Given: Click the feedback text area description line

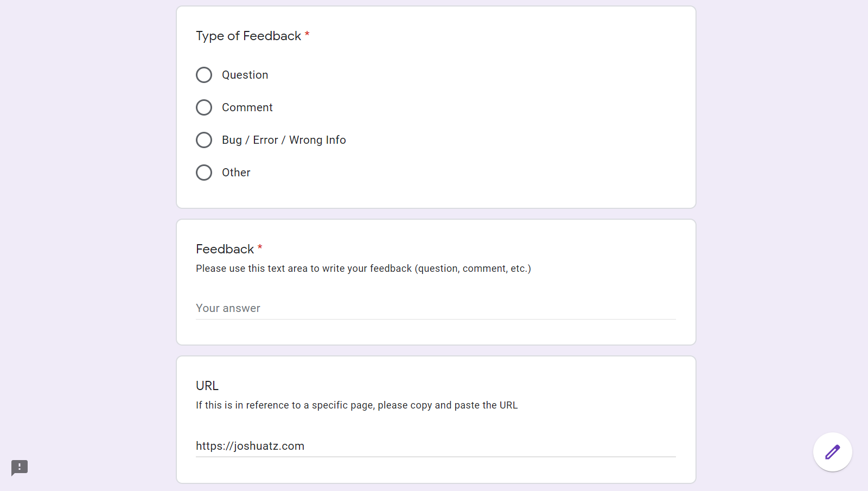Looking at the screenshot, I should click(363, 269).
